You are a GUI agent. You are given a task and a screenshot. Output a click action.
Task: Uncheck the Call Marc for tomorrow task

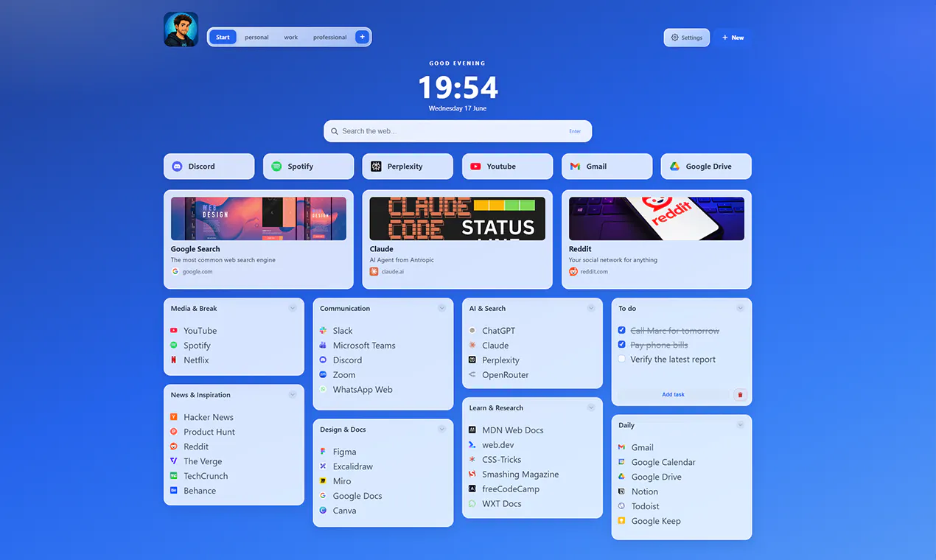click(x=621, y=330)
